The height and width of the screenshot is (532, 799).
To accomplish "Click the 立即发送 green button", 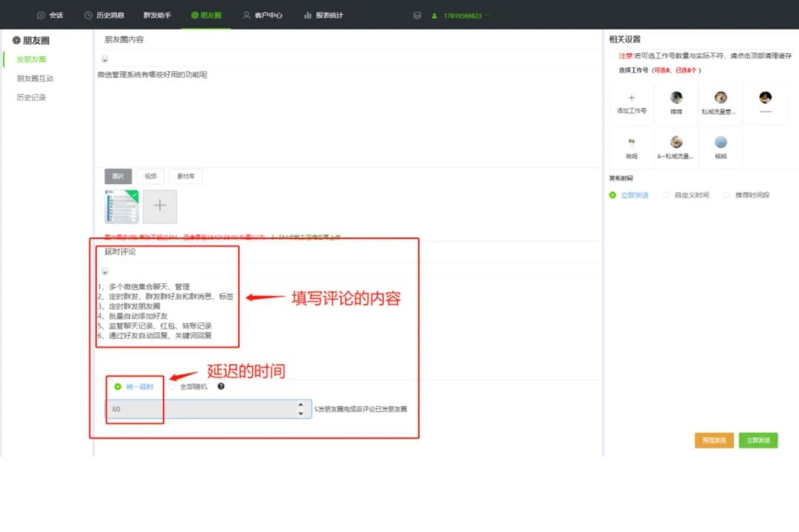I will coord(758,440).
